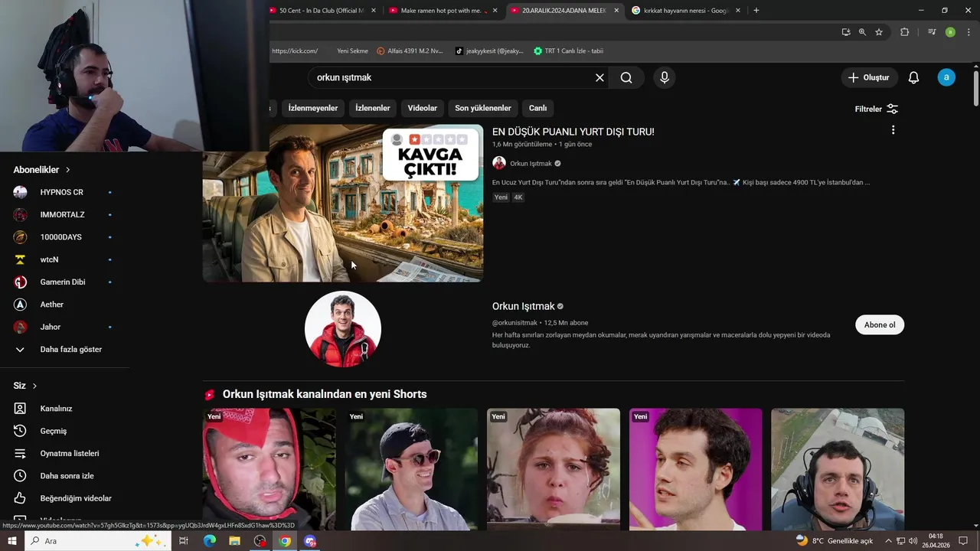Image resolution: width=980 pixels, height=551 pixels.
Task: Clear the search box with the X icon
Action: coord(599,77)
